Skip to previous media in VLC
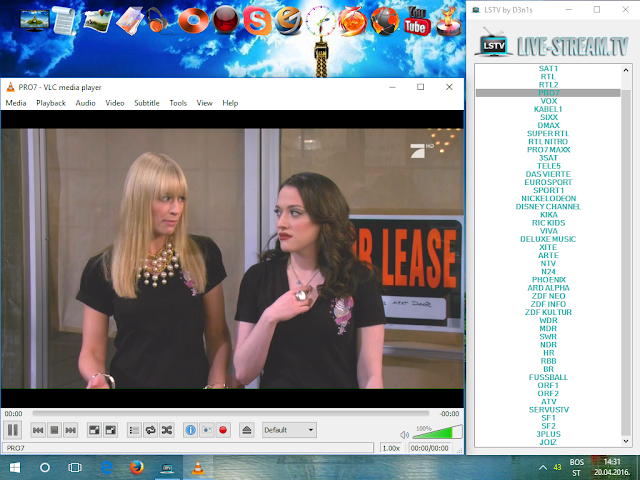 38,430
